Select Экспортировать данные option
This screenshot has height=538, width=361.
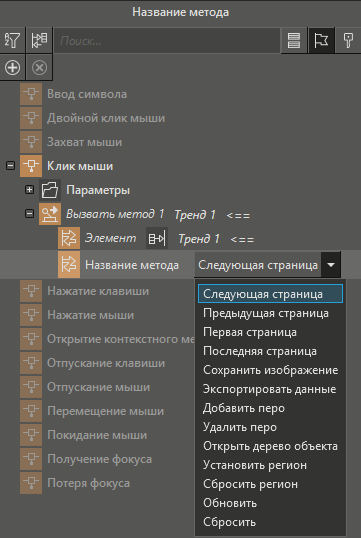[270, 389]
